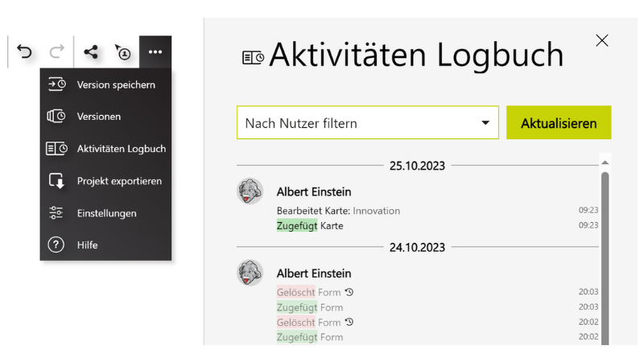Open Einstellungen from the menu
Viewport: 644px width, 362px height.
[105, 213]
